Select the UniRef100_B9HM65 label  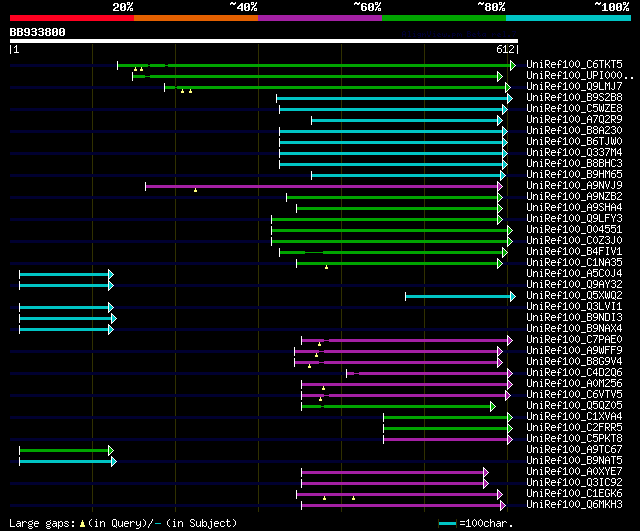pyautogui.click(x=574, y=175)
